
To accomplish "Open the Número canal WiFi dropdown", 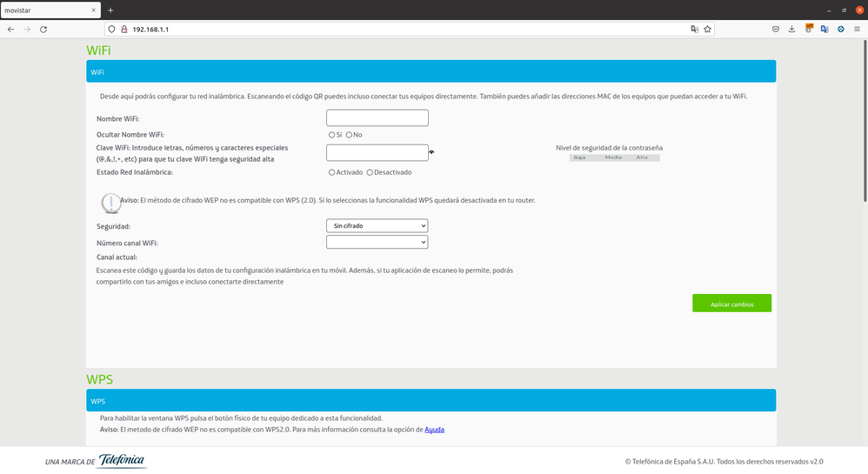I will click(x=377, y=242).
